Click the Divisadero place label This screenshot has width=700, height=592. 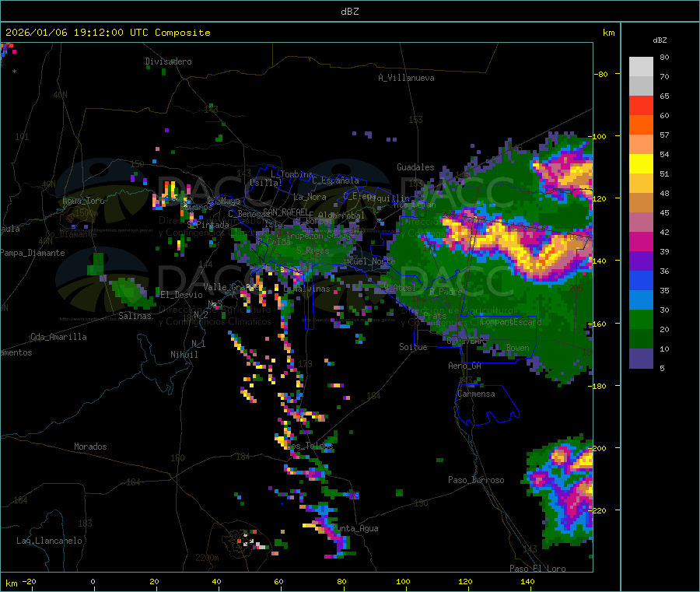(168, 61)
